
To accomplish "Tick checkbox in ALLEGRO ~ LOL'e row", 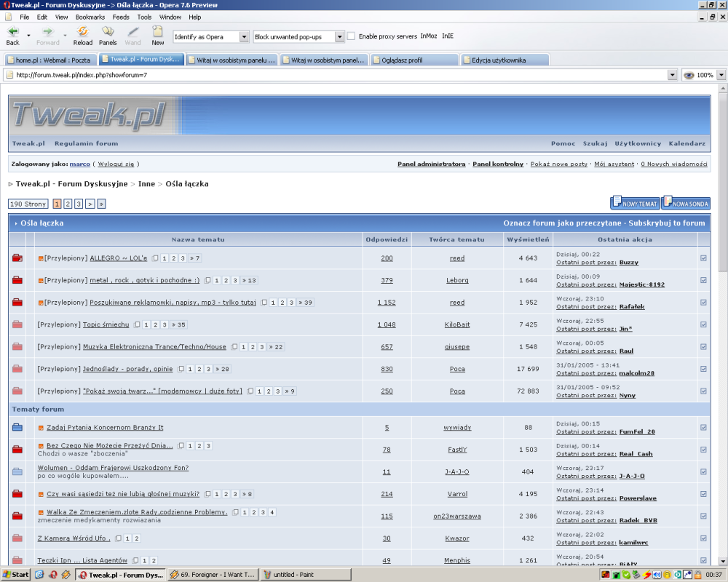I will pos(703,258).
